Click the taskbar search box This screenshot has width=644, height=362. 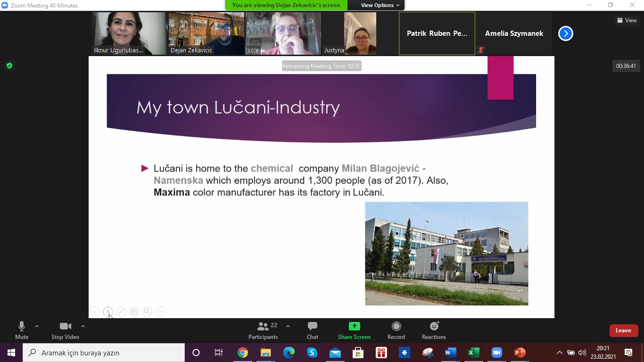coord(104,353)
